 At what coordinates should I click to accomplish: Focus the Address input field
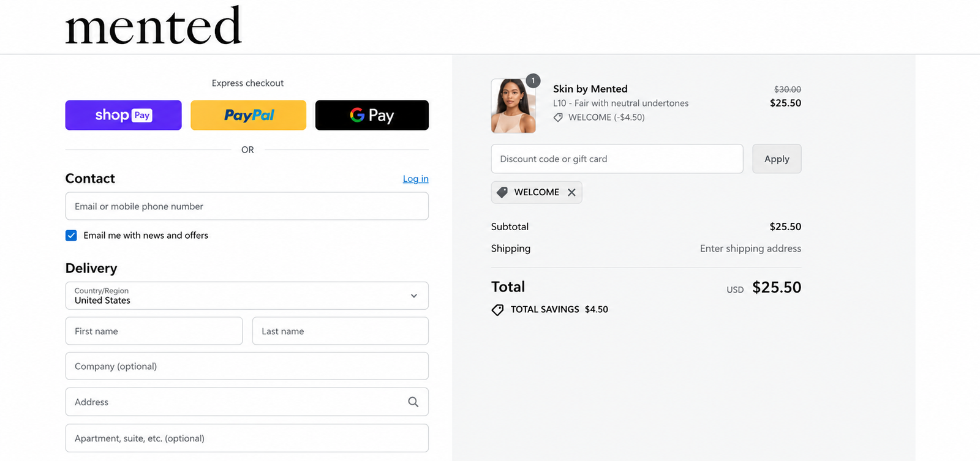point(247,402)
